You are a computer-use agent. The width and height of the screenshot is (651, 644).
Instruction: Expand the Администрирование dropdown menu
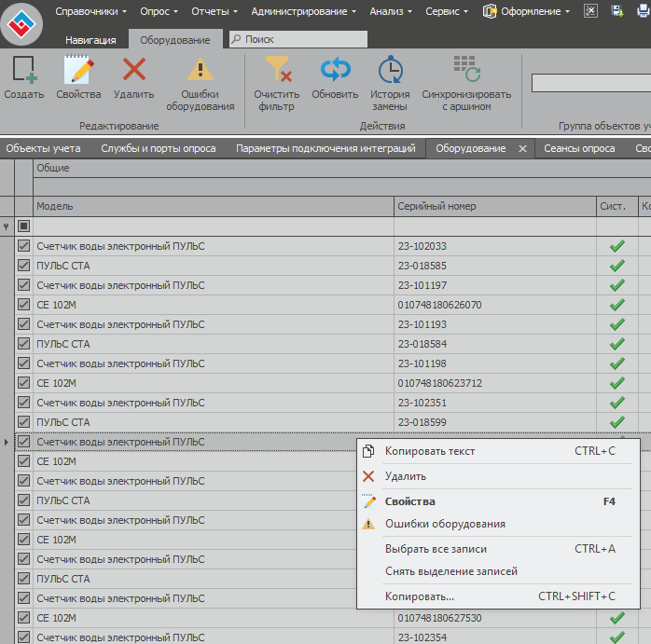coord(304,11)
